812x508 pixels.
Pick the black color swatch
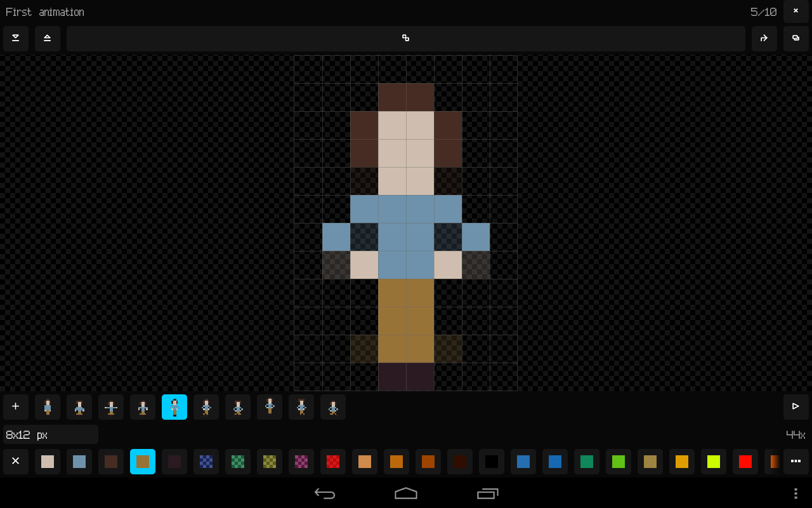tap(492, 462)
